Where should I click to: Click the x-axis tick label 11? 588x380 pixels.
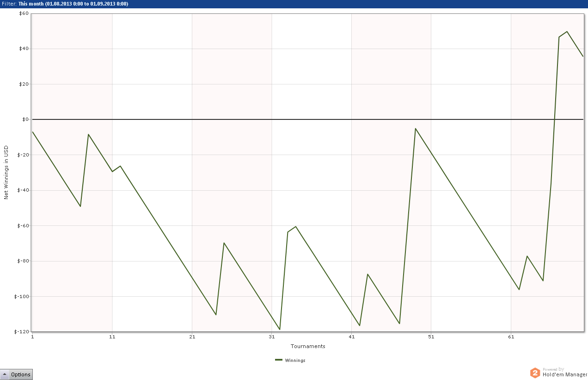112,336
